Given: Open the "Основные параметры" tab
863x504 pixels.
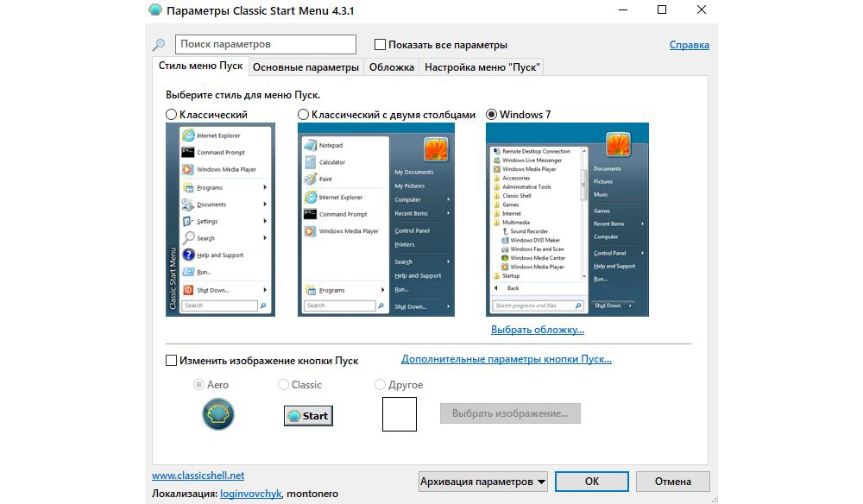Looking at the screenshot, I should pyautogui.click(x=306, y=67).
